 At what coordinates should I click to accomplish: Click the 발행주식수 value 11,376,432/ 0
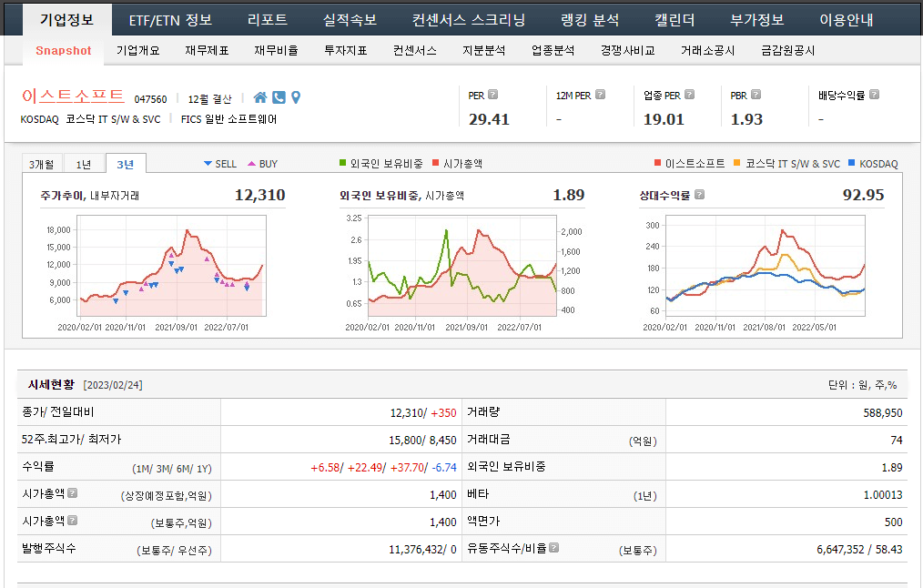pyautogui.click(x=422, y=550)
